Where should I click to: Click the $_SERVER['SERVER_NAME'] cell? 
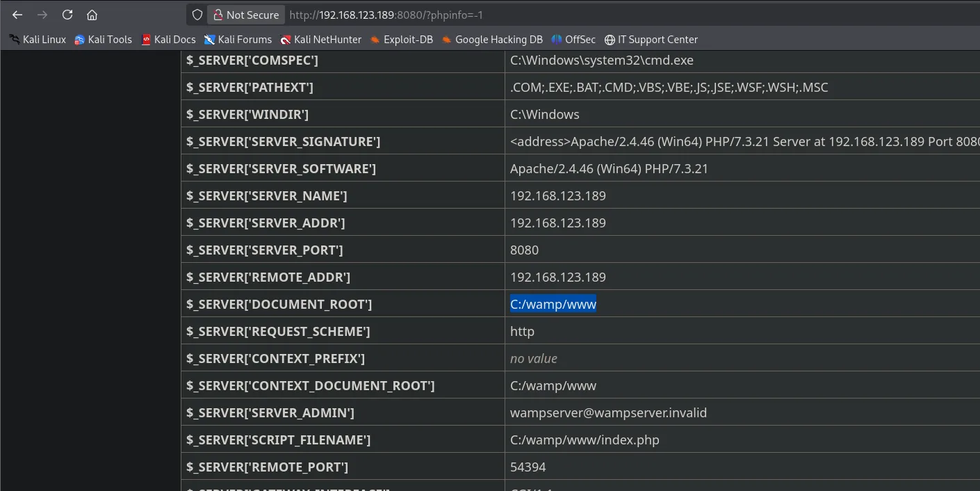pos(343,196)
